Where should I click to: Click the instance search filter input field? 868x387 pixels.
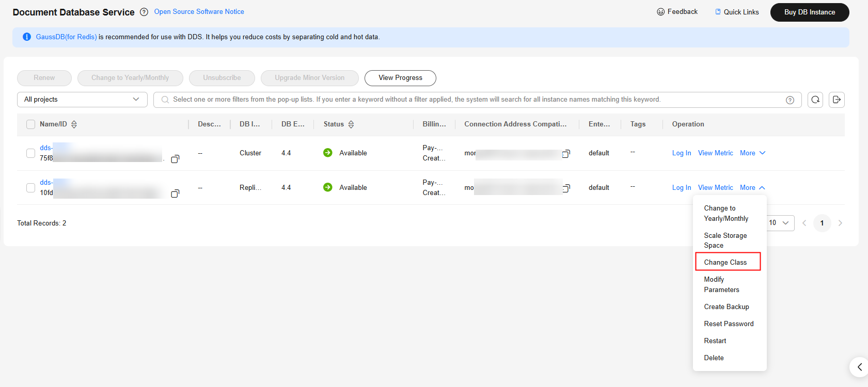coord(477,100)
